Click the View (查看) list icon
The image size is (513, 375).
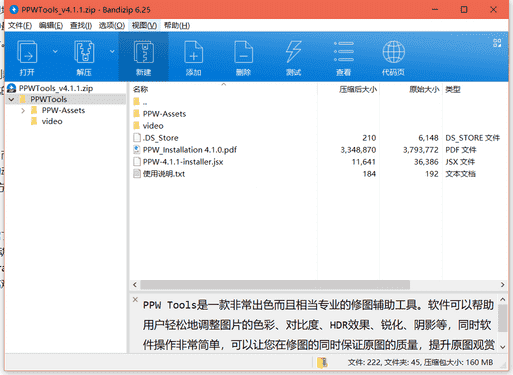tap(344, 52)
